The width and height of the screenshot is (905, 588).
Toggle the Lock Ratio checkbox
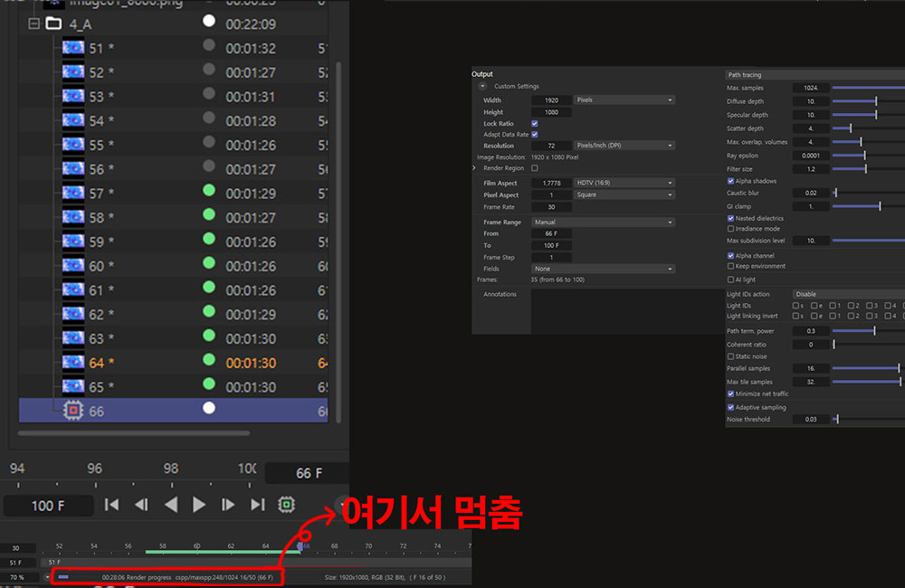click(535, 124)
